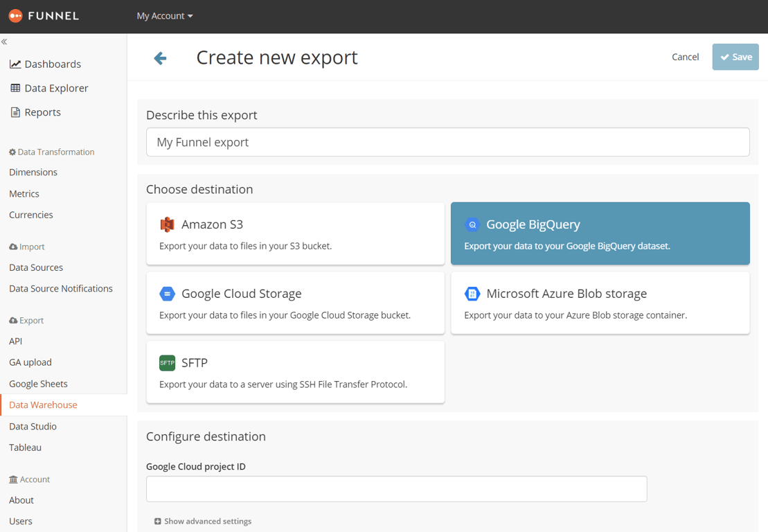Save the new export
The width and height of the screenshot is (768, 532).
coord(735,57)
